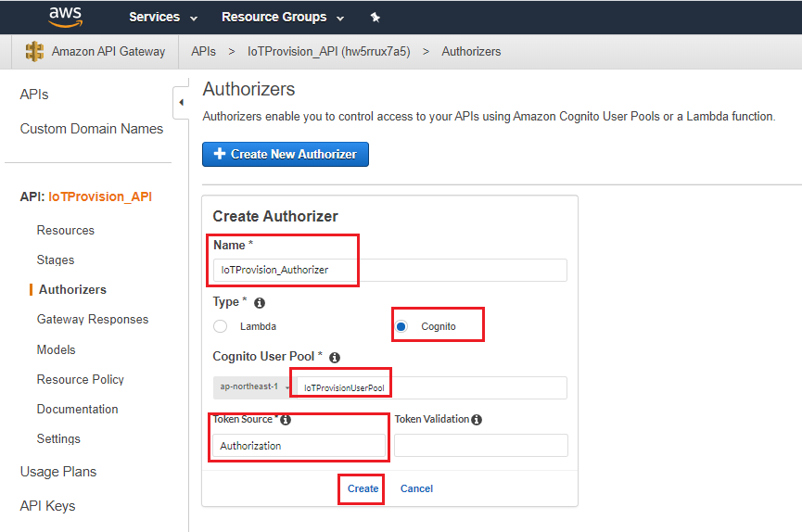Open Stages in API sidebar

[56, 260]
